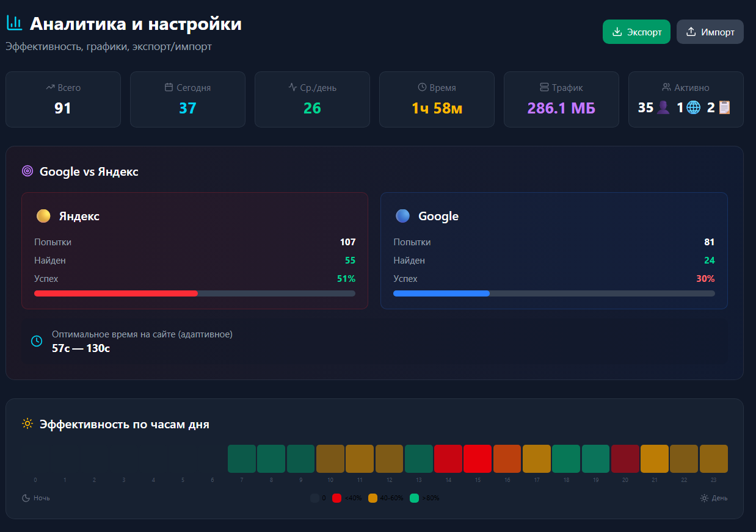Click the Google Успех value 30%
This screenshot has width=756, height=532.
(705, 279)
